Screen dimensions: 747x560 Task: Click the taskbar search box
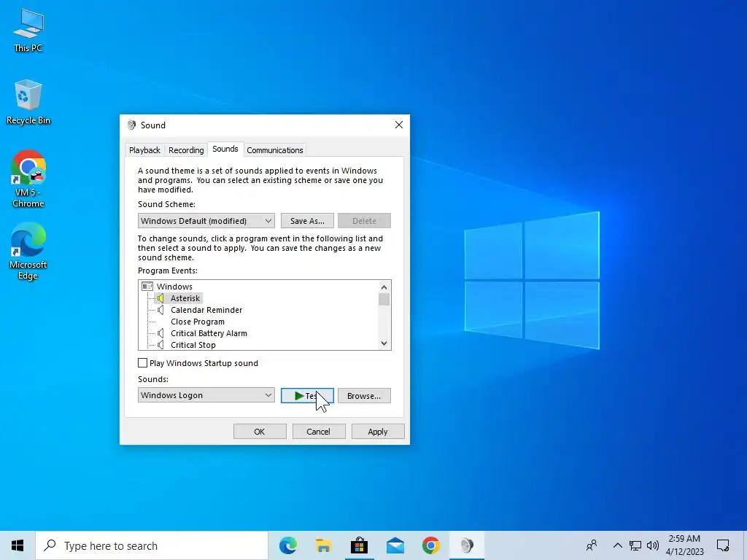pyautogui.click(x=152, y=545)
